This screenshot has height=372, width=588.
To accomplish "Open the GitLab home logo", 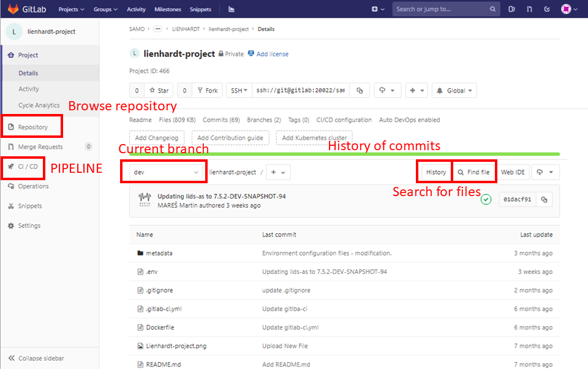I will pyautogui.click(x=26, y=9).
